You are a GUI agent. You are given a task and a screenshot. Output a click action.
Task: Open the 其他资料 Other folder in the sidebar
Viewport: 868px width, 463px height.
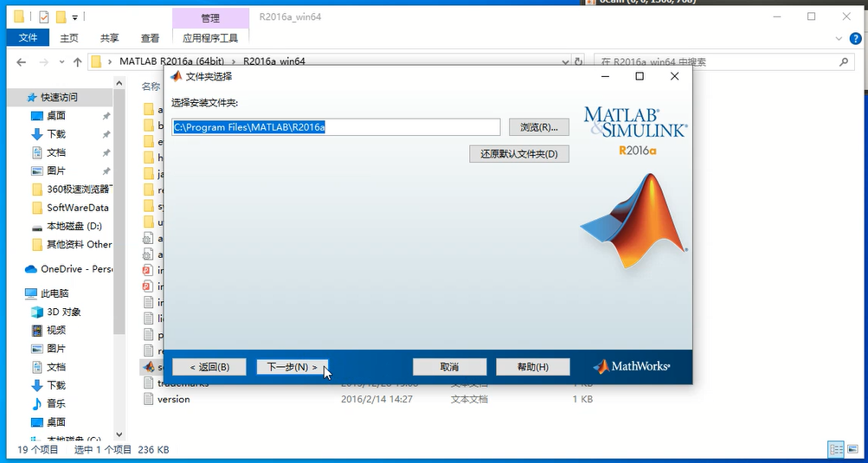pos(72,244)
